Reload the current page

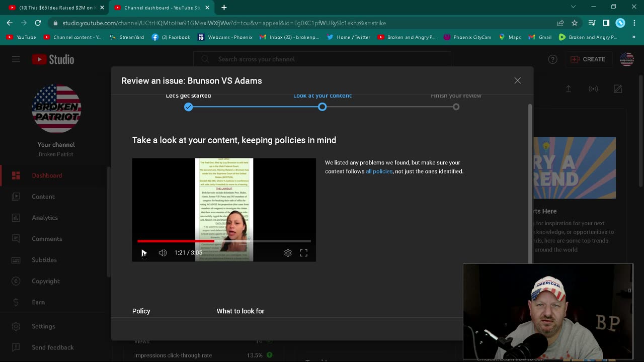pyautogui.click(x=38, y=23)
